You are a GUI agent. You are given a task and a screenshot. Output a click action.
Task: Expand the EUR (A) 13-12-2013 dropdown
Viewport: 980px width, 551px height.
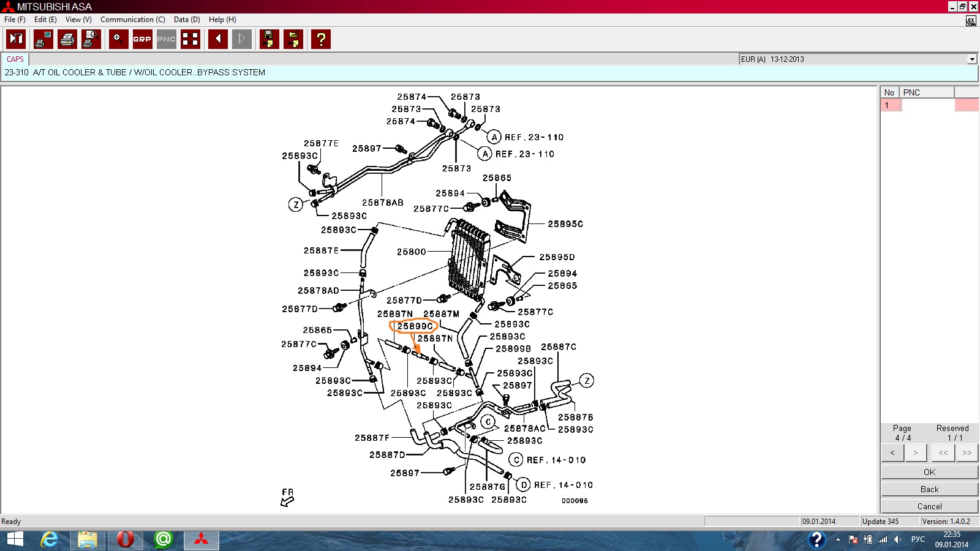point(971,59)
